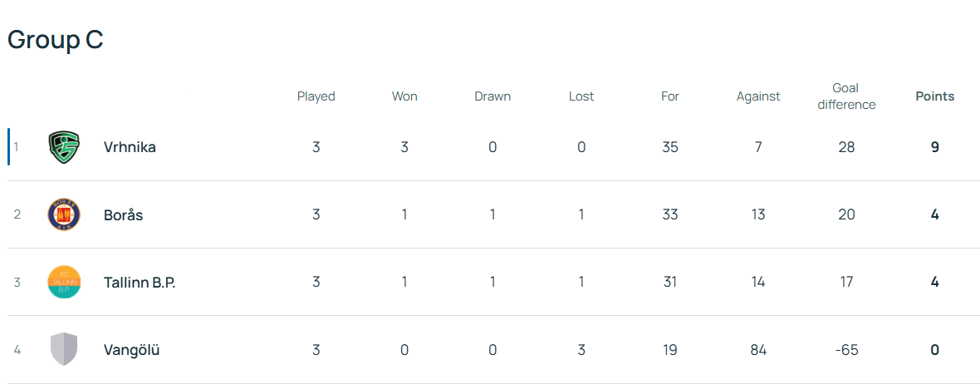Screen dimensions: 980x384
Task: Click the Vrhnika club crest icon
Action: (x=64, y=147)
